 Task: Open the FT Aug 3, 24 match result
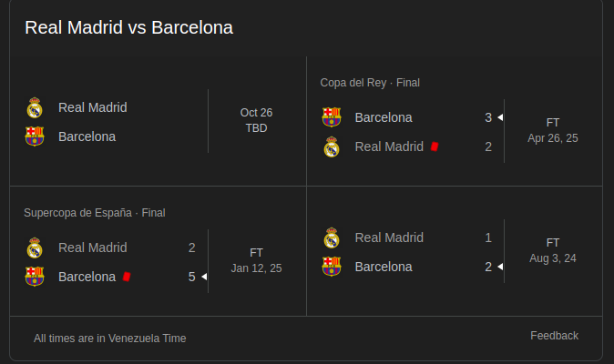tap(553, 250)
